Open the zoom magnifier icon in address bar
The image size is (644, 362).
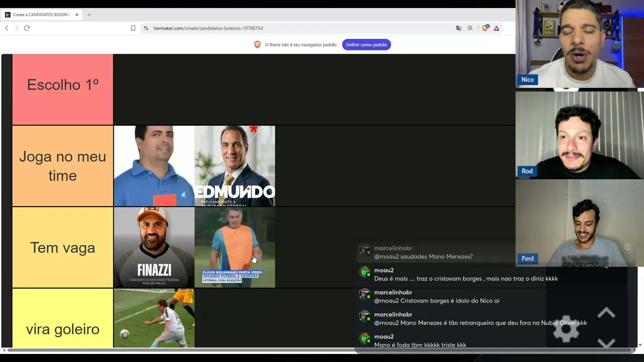470,28
